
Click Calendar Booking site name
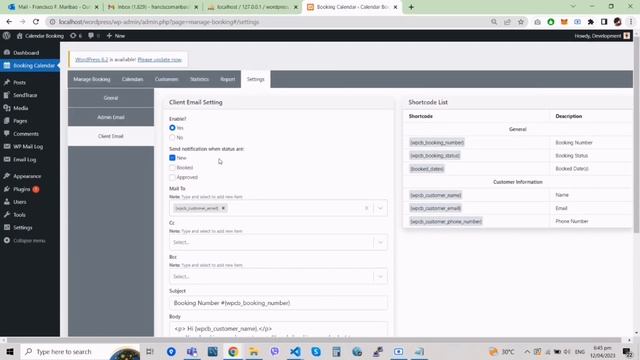tap(40, 36)
